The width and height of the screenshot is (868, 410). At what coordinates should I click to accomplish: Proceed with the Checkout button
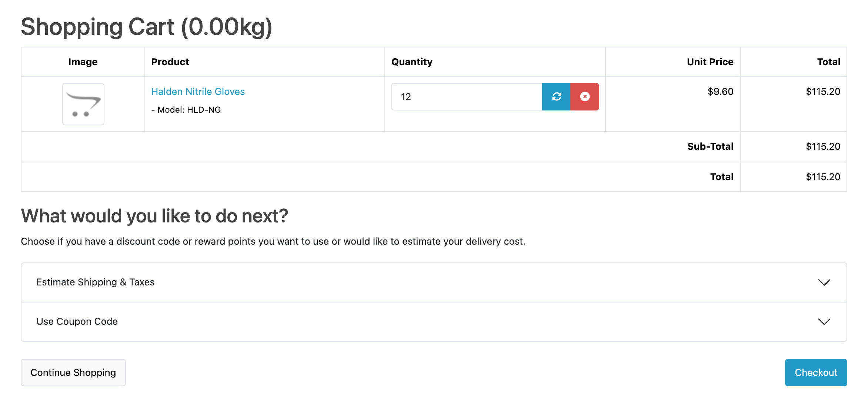click(816, 373)
